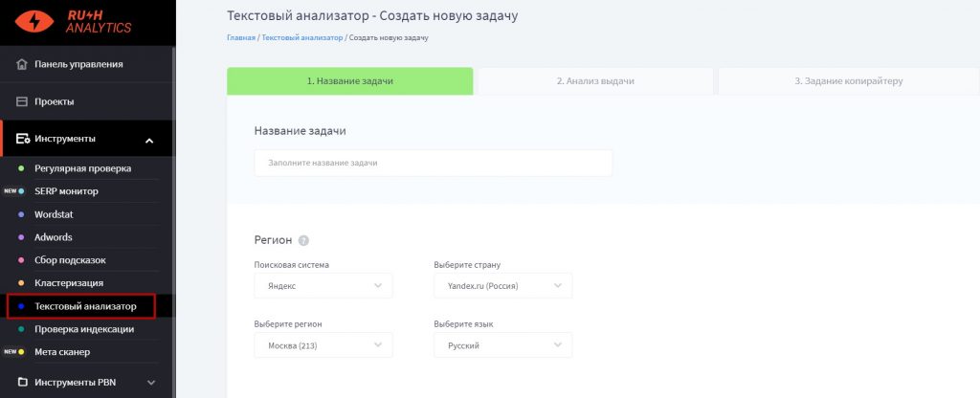Go to Текстовый анализатор breadcrumb link
Screen dimensions: 980x398
pyautogui.click(x=302, y=37)
